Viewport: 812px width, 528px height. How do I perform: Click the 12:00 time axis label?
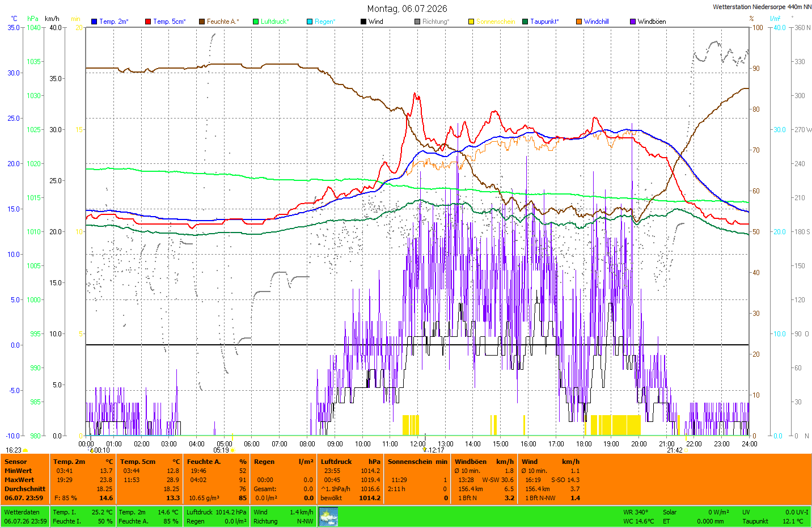(418, 444)
